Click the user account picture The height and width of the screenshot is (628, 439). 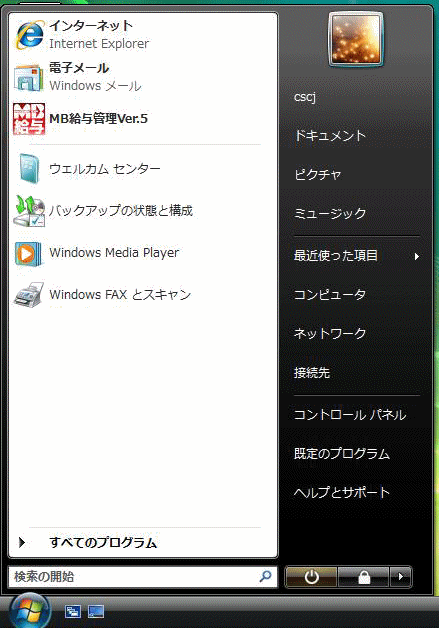(356, 39)
